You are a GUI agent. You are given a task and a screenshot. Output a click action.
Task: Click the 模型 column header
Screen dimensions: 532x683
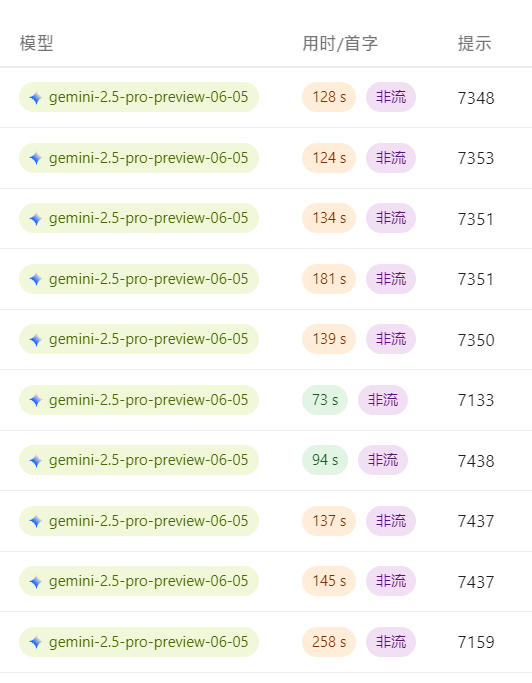[x=37, y=44]
